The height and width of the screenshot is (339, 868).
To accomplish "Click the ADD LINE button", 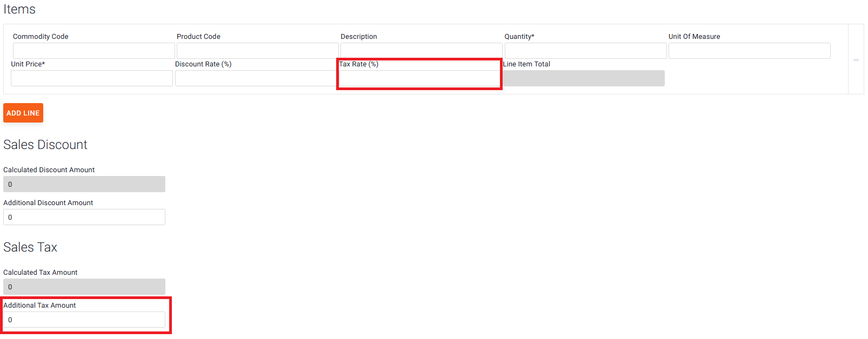I will click(23, 113).
